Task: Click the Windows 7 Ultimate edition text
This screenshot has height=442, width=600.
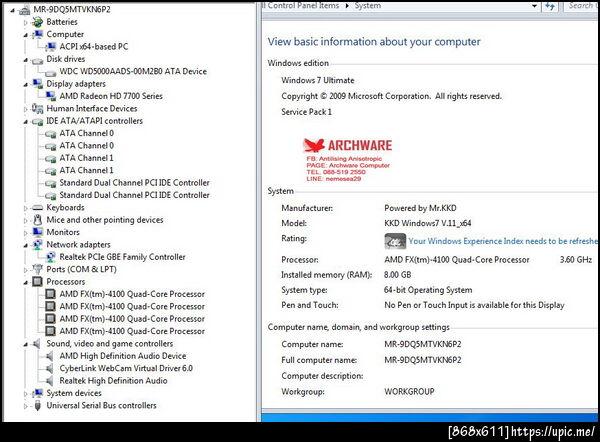Action: tap(318, 80)
